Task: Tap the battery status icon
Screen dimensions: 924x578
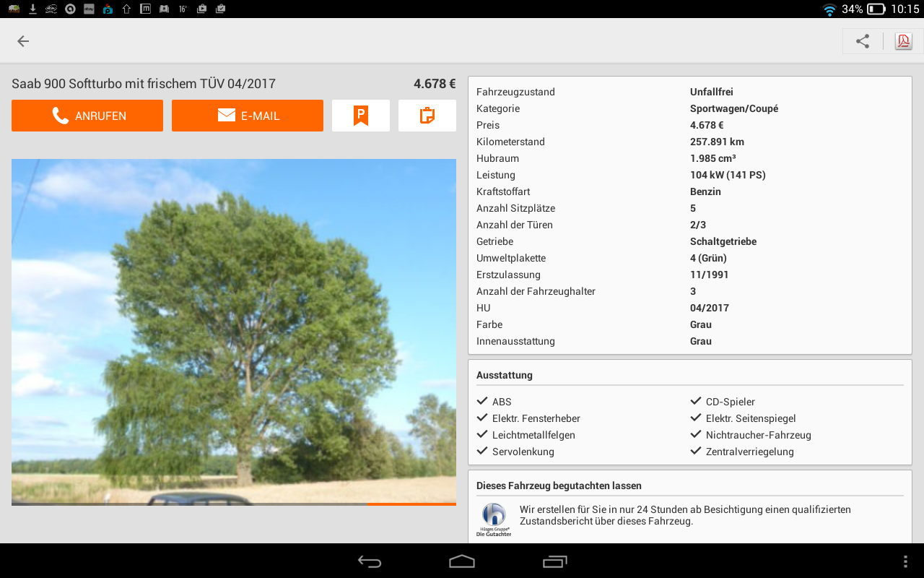Action: click(x=876, y=9)
